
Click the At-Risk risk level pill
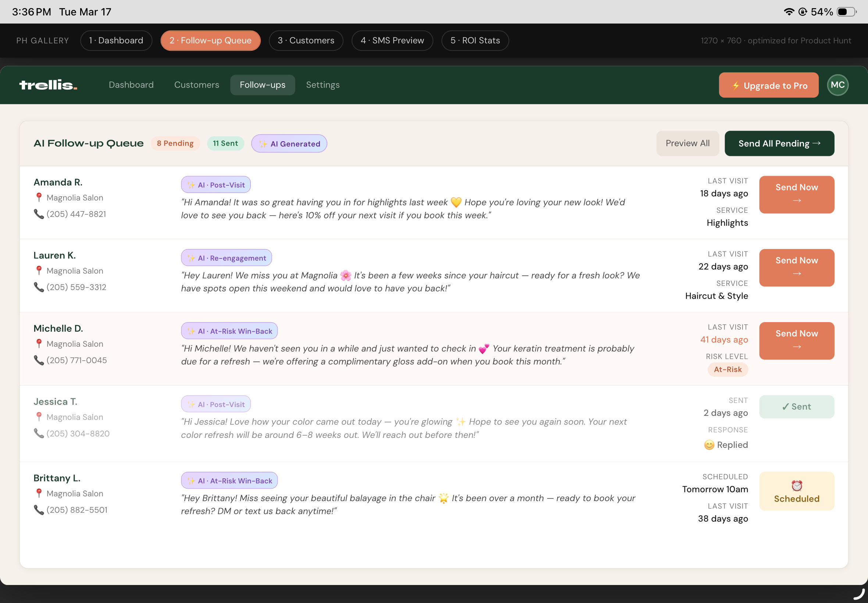[x=728, y=370]
